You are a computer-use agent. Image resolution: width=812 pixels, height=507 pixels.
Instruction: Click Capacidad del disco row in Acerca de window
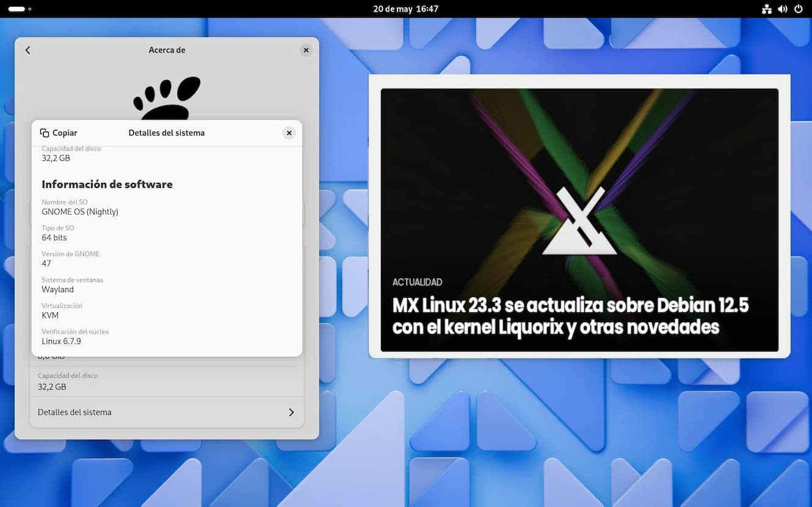tap(167, 381)
